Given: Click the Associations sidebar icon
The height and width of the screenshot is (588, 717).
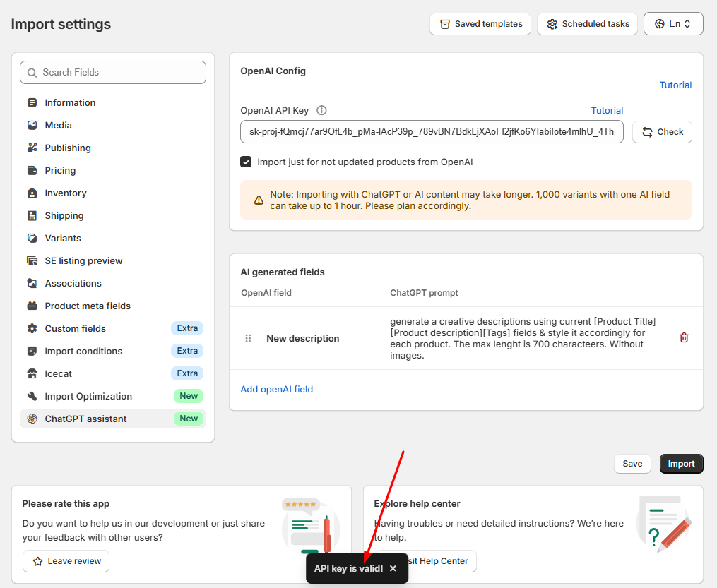Looking at the screenshot, I should [x=32, y=283].
